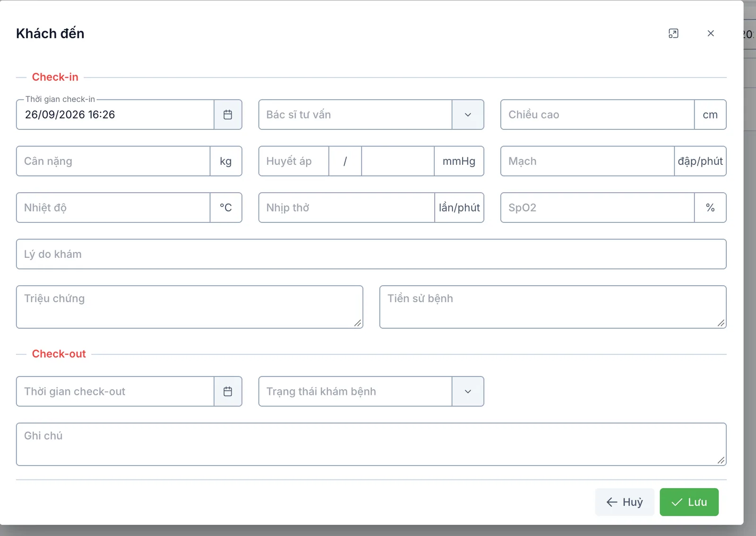Click the Lý do khám field
The image size is (756, 536).
tap(371, 254)
